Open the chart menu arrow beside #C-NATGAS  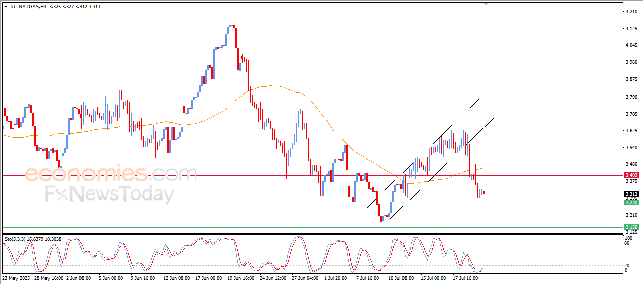tap(5, 7)
